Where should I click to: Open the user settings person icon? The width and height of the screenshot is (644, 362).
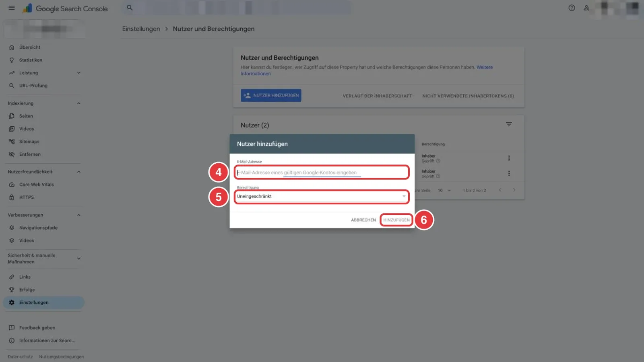click(x=586, y=8)
